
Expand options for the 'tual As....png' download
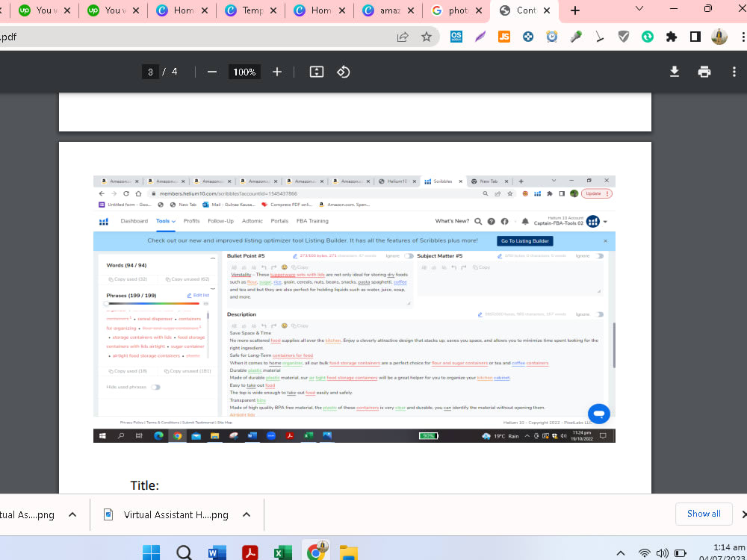72,514
